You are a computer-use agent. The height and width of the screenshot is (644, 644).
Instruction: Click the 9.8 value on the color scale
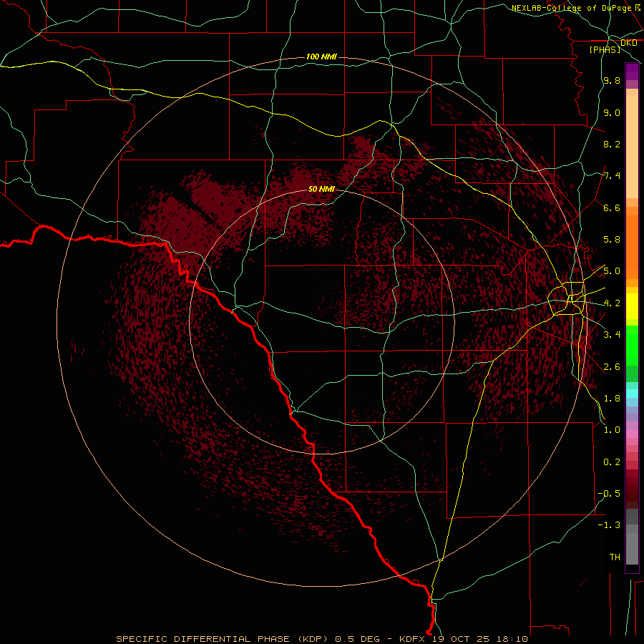[x=612, y=80]
